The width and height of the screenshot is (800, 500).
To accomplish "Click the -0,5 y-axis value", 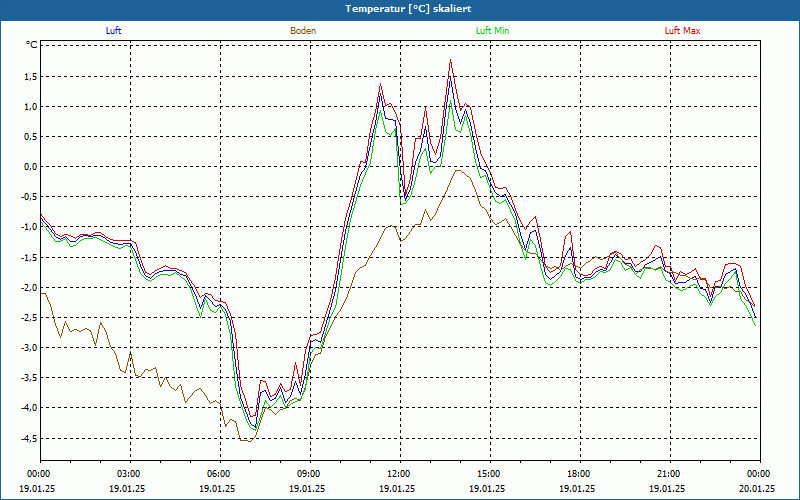I will click(29, 197).
